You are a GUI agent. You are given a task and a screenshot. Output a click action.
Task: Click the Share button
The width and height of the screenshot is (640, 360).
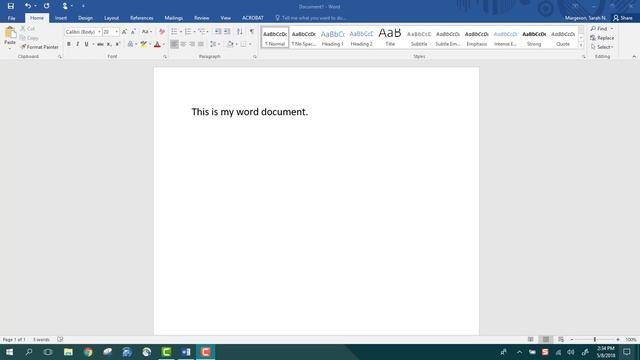tap(623, 18)
